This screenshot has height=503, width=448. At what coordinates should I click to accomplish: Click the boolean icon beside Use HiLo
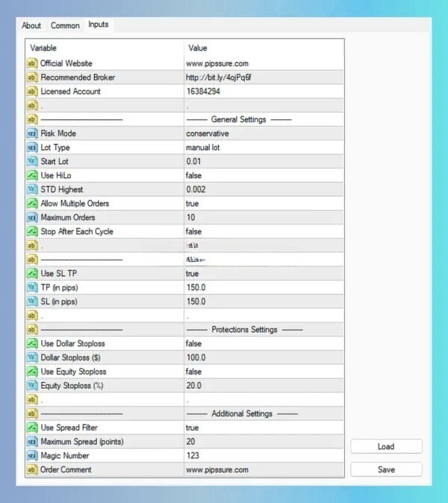click(32, 175)
